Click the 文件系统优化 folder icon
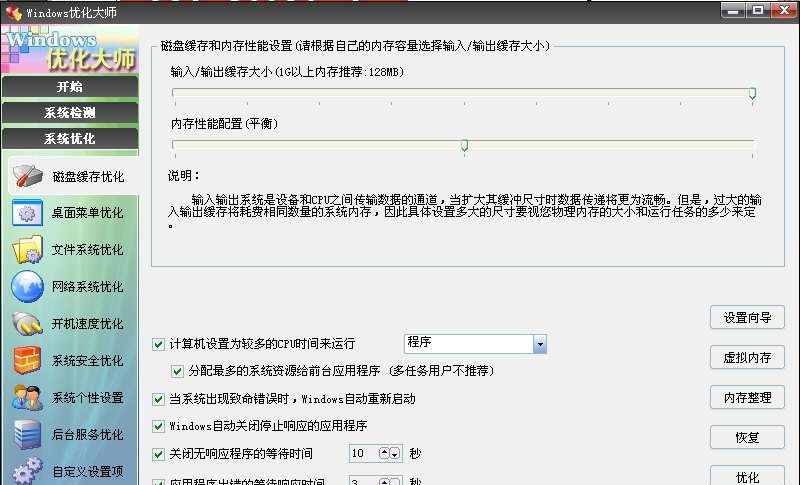The width and height of the screenshot is (800, 485). click(x=27, y=249)
